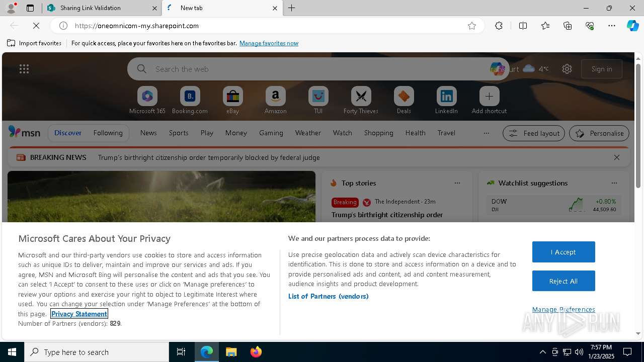Open the Play category
The image size is (644, 362).
click(207, 133)
